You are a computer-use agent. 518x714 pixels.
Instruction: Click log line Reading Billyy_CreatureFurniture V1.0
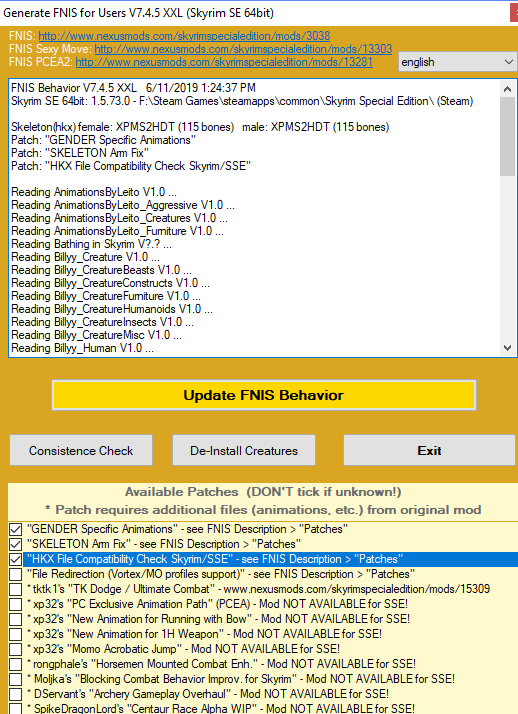[x=106, y=296]
